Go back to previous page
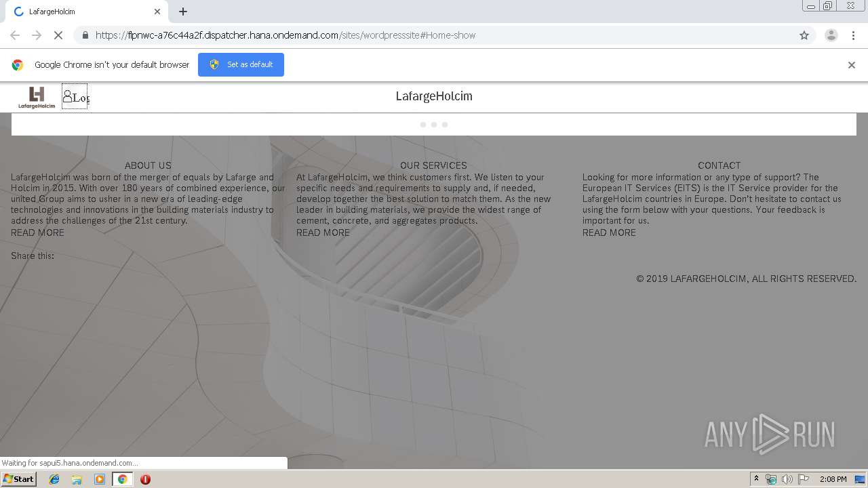The width and height of the screenshot is (868, 488). point(15,35)
